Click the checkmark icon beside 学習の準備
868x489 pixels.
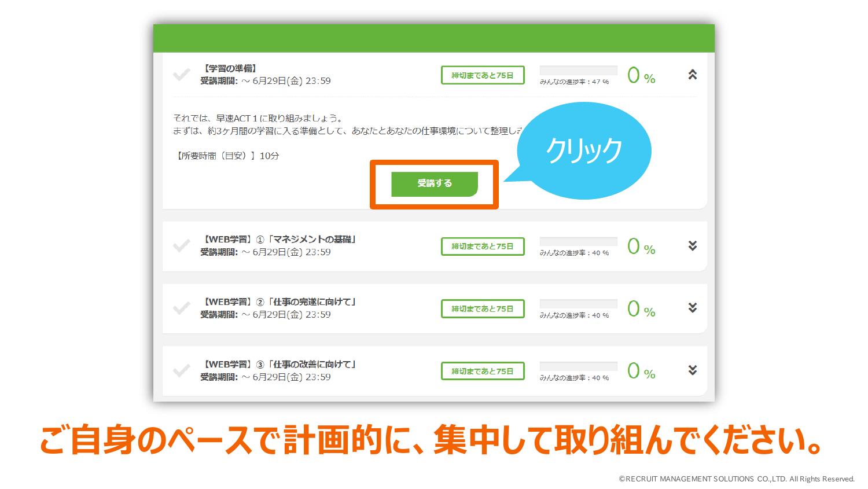click(182, 75)
